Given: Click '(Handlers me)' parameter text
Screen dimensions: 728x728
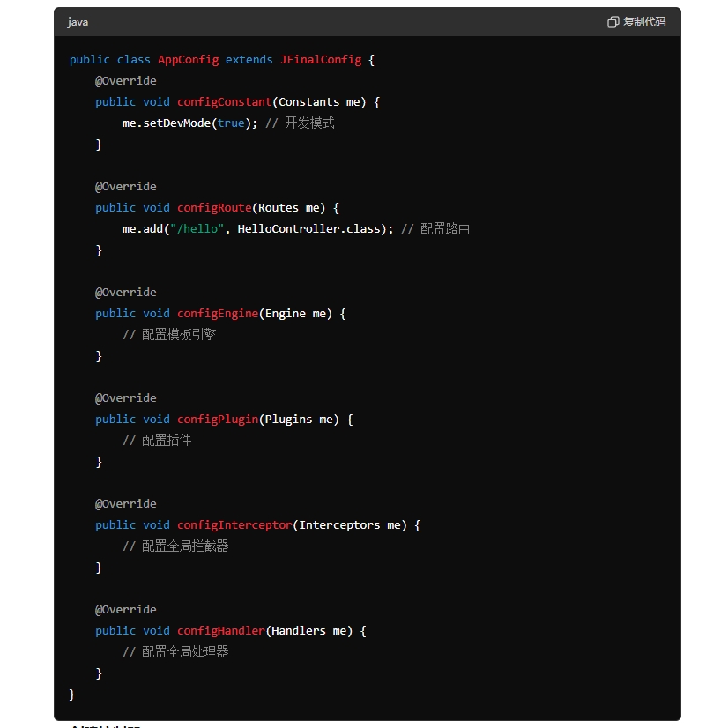Looking at the screenshot, I should (x=308, y=631).
